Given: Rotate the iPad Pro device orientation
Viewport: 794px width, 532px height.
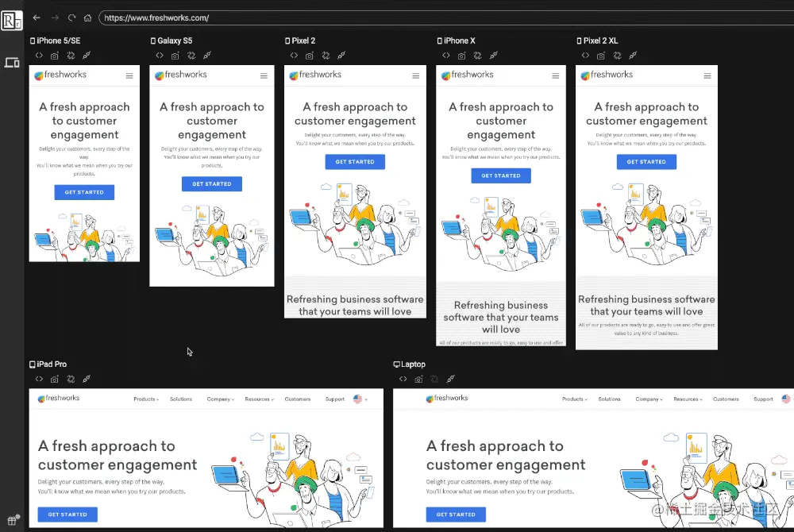Looking at the screenshot, I should 71,379.
